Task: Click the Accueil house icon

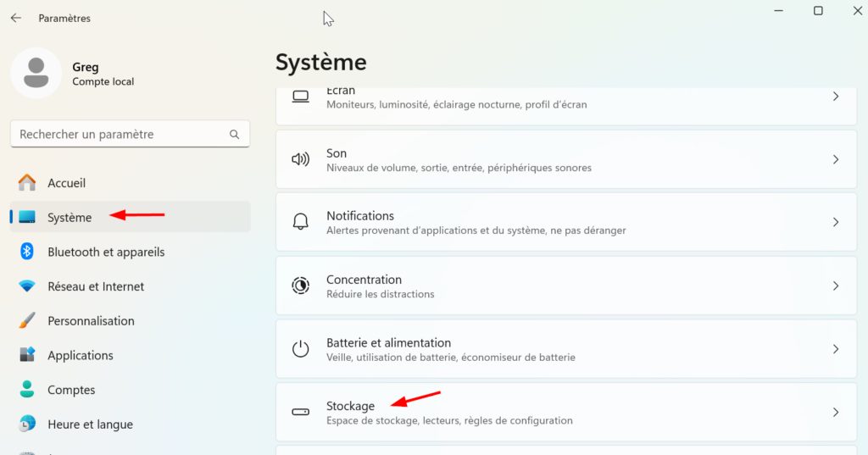Action: 26,182
